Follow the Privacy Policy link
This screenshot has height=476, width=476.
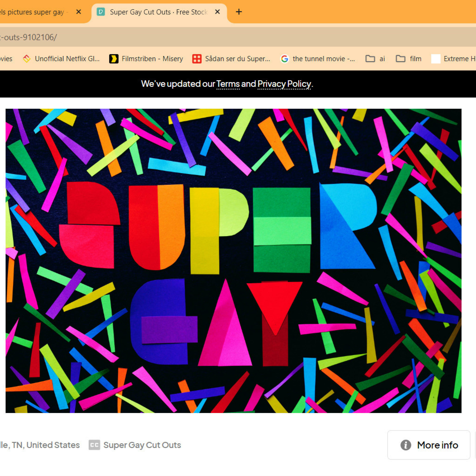click(x=284, y=84)
